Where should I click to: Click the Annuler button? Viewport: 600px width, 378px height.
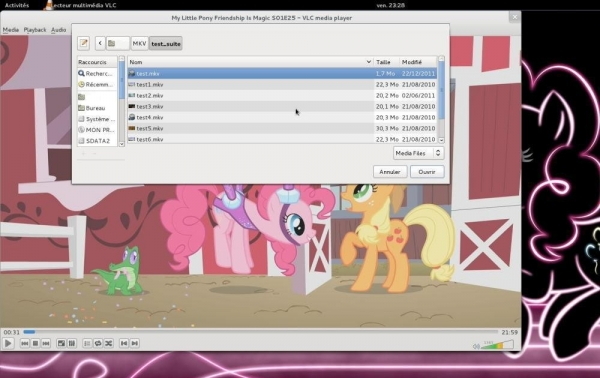pos(390,172)
